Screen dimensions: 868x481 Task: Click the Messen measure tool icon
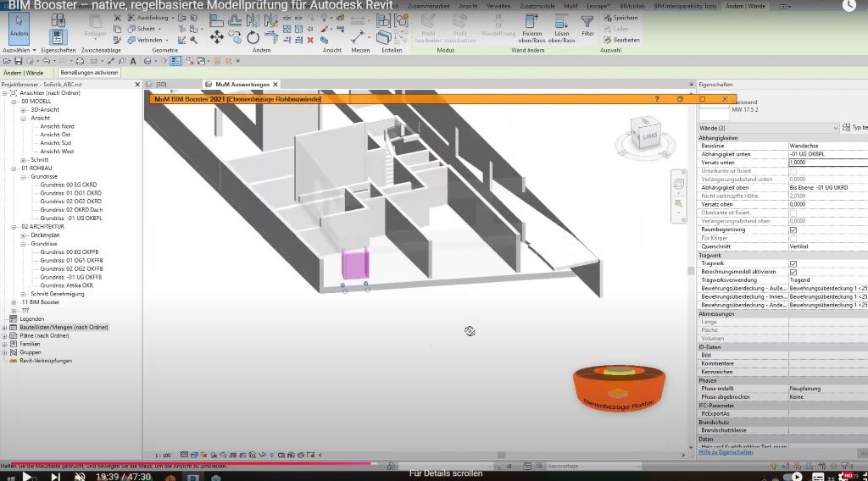(359, 36)
